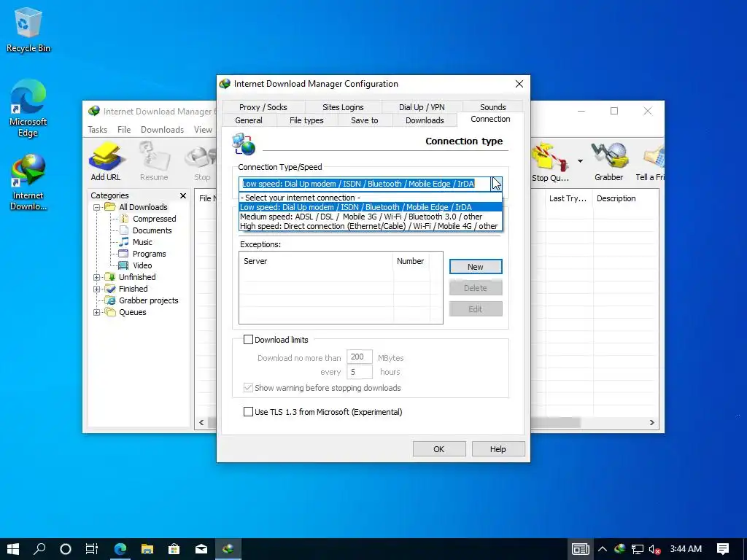
Task: Switch to the Downloads tab
Action: tap(425, 120)
